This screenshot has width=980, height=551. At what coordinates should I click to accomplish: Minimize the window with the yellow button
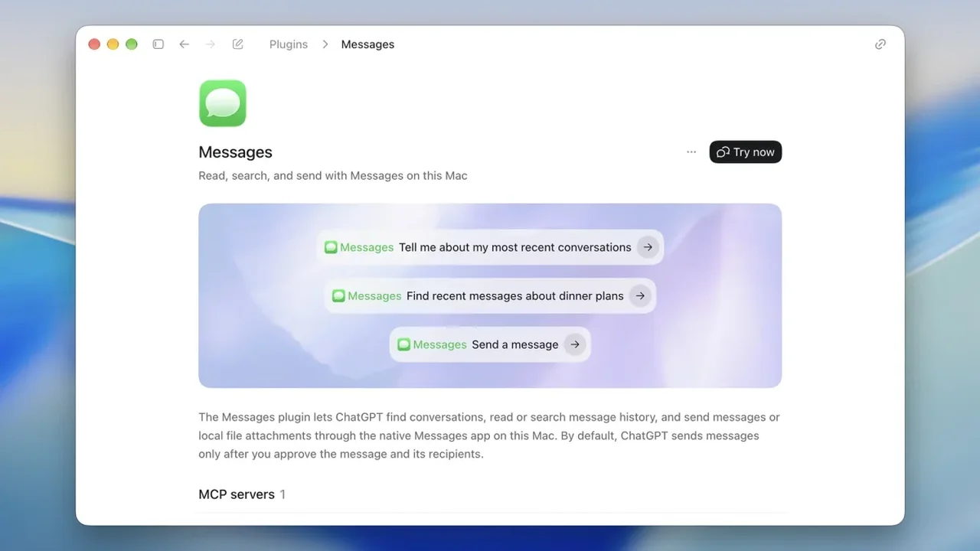tap(113, 44)
